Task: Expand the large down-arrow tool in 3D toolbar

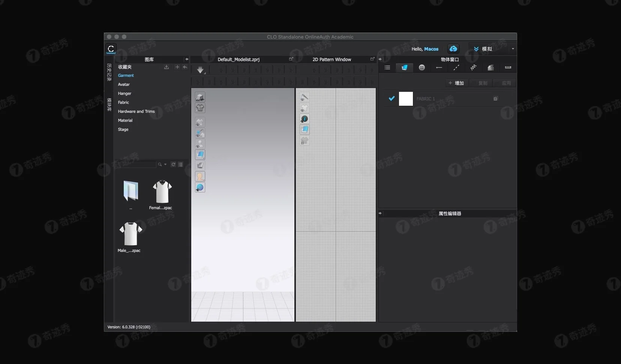Action: point(200,70)
